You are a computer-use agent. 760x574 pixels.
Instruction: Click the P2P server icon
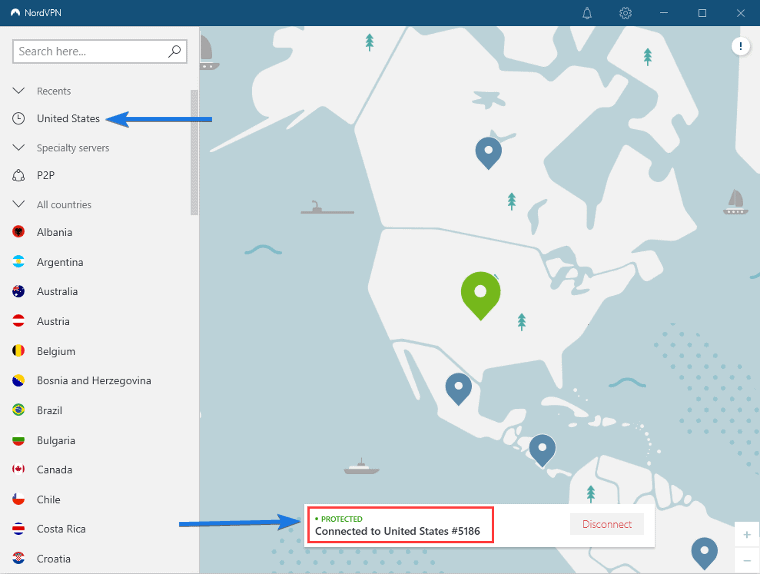[18, 175]
